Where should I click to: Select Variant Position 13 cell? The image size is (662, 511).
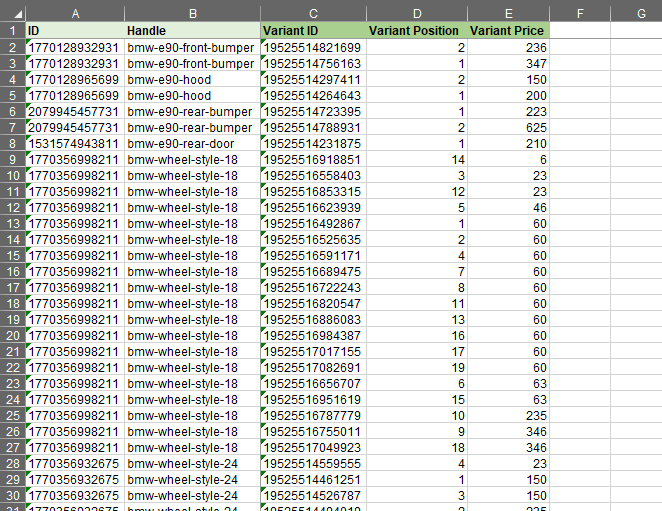[417, 320]
